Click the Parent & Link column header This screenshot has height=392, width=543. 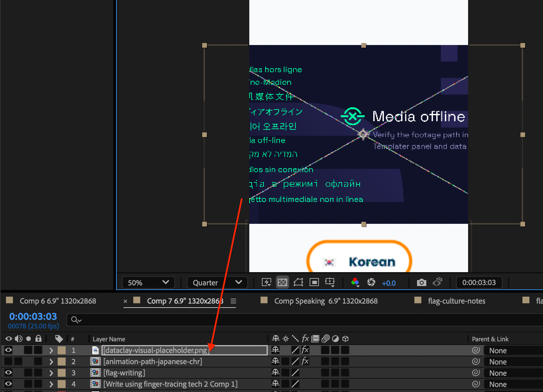[490, 339]
